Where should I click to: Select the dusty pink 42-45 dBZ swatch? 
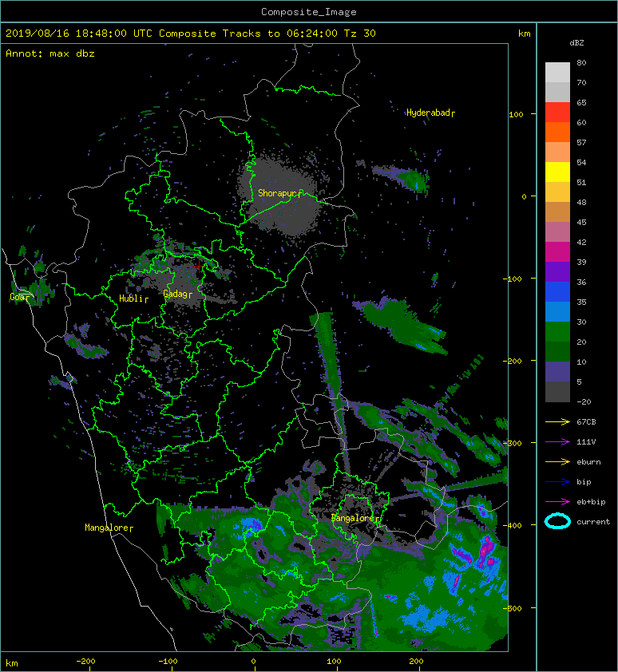(x=557, y=232)
